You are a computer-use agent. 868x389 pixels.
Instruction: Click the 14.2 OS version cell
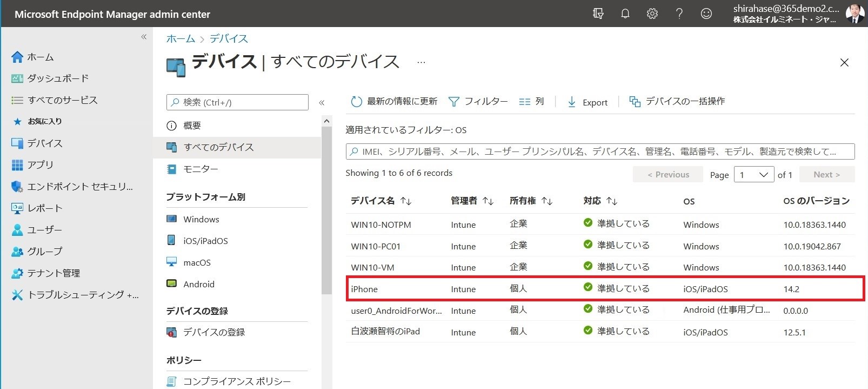pyautogui.click(x=791, y=289)
